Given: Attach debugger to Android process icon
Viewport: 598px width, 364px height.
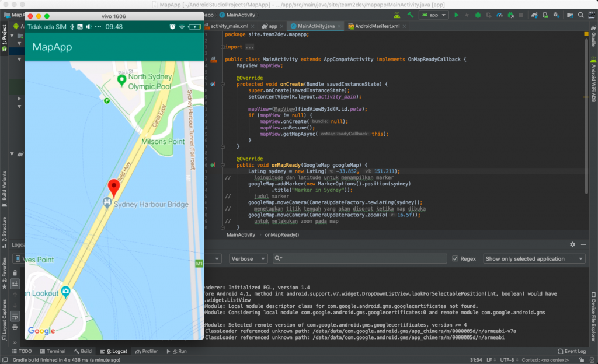Looking at the screenshot, I should (x=510, y=15).
